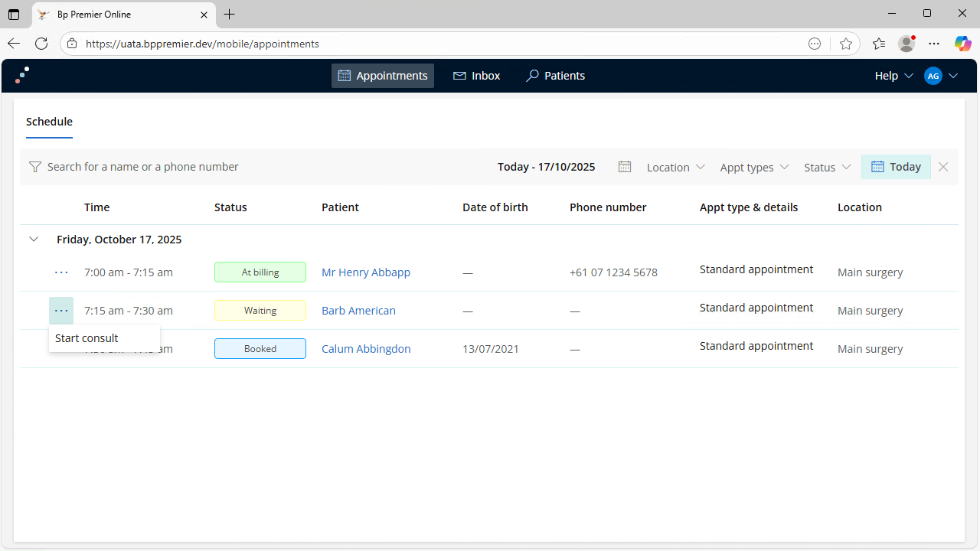Go to the Patients section
Image resolution: width=980 pixels, height=551 pixels.
(555, 76)
